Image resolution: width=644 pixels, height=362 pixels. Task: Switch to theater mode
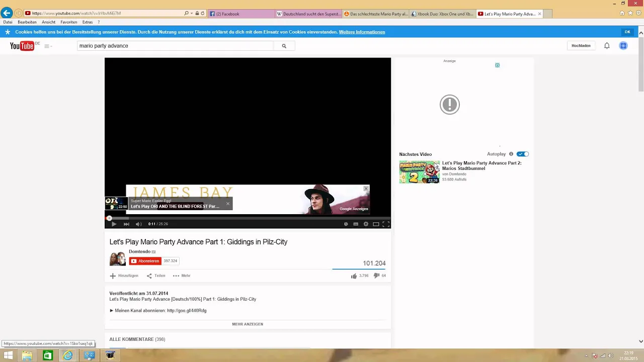tap(376, 224)
